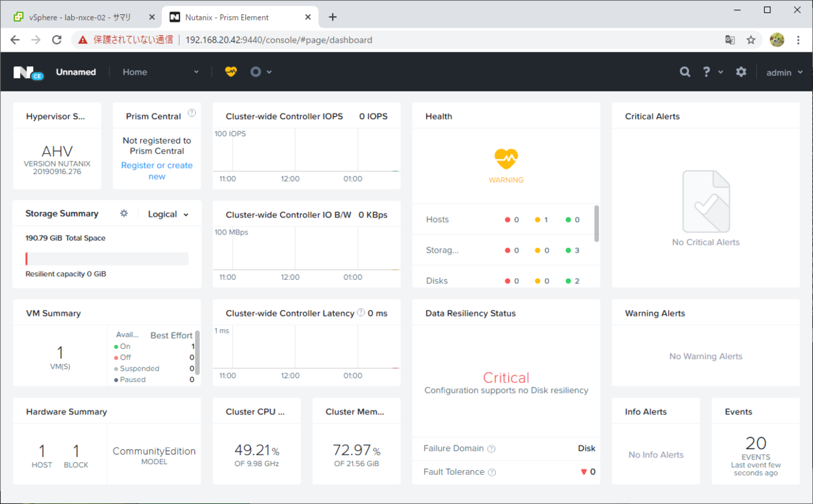813x504 pixels.
Task: Click the Health widget scrollbar
Action: pos(596,223)
